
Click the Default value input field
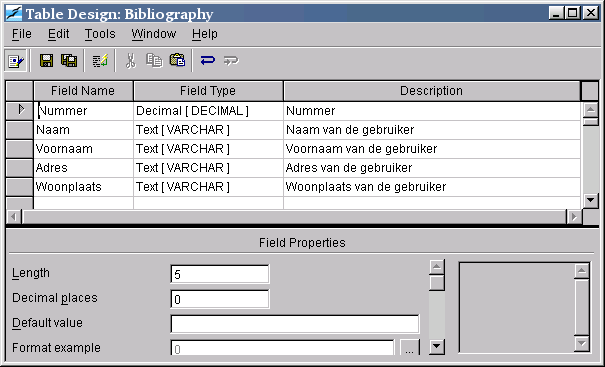[295, 324]
